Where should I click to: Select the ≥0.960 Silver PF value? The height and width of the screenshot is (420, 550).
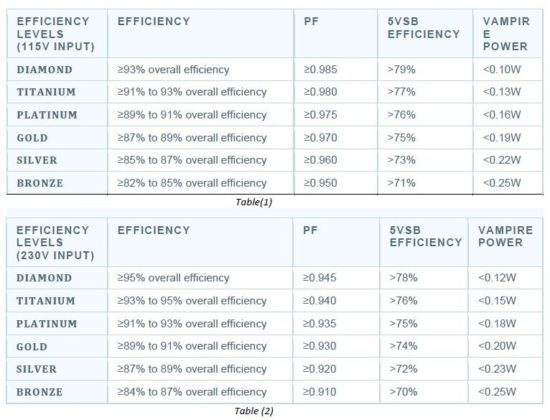[x=320, y=160]
